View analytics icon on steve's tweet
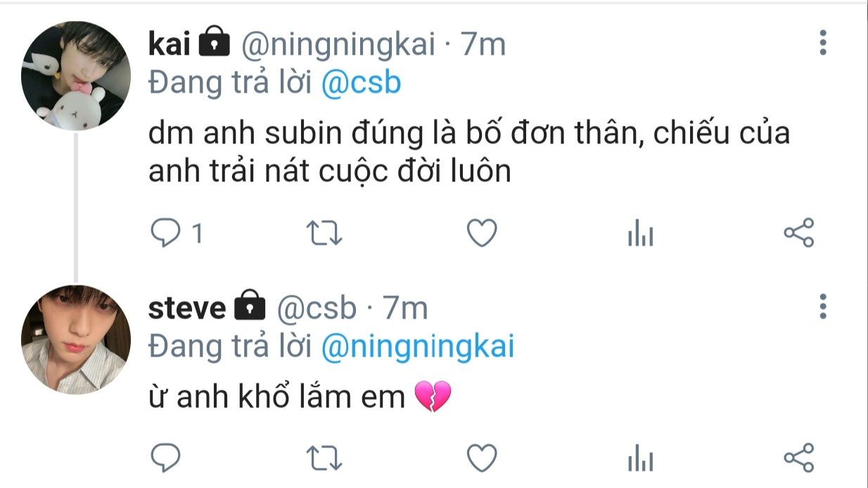The width and height of the screenshot is (868, 488). pos(640,460)
